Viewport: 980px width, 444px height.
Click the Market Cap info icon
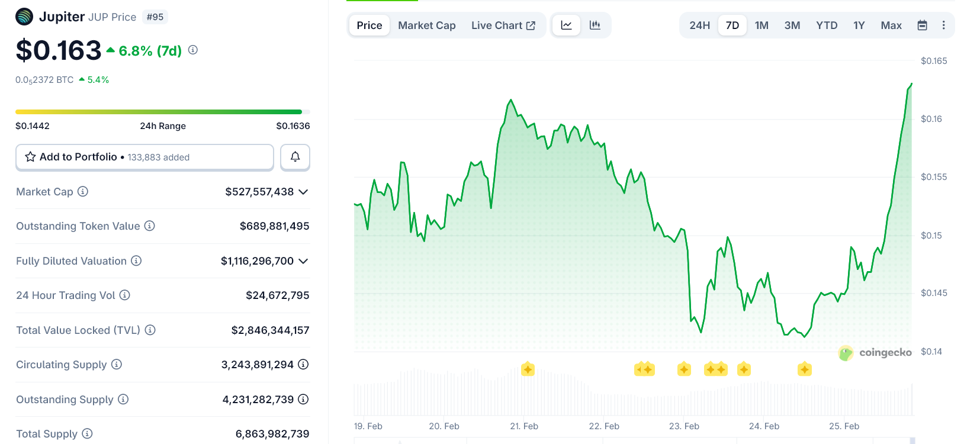[x=83, y=191]
